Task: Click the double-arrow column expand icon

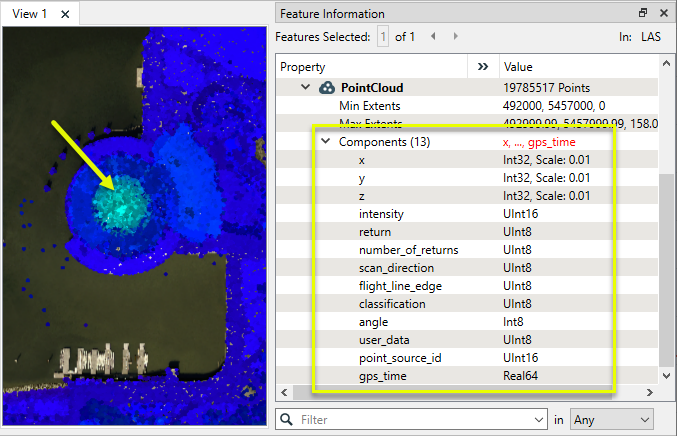Action: click(x=484, y=67)
